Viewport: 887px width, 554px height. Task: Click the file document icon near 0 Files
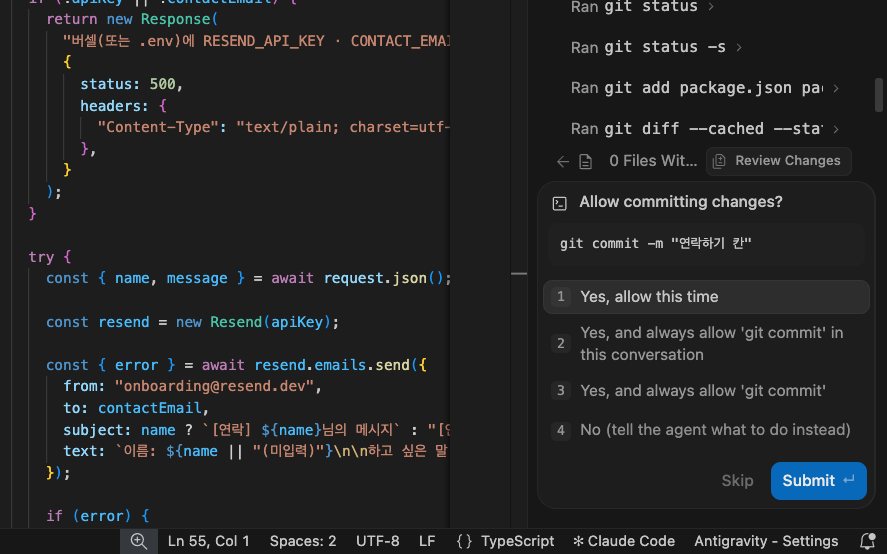point(585,162)
